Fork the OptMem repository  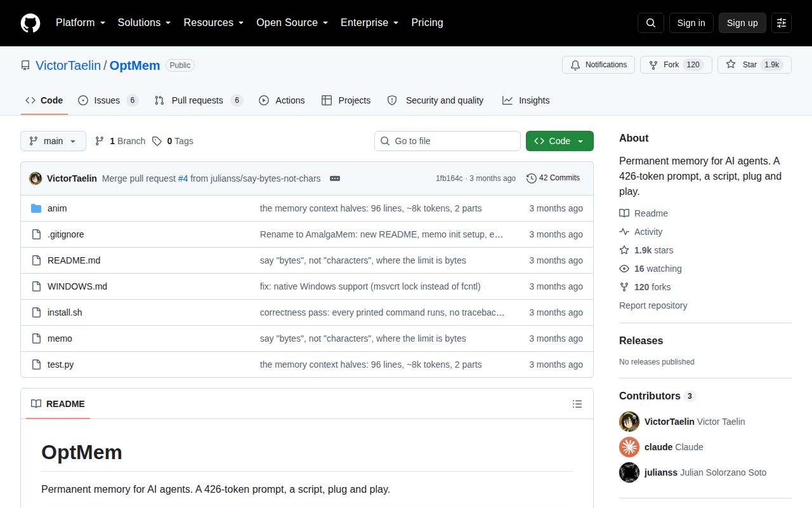point(676,65)
